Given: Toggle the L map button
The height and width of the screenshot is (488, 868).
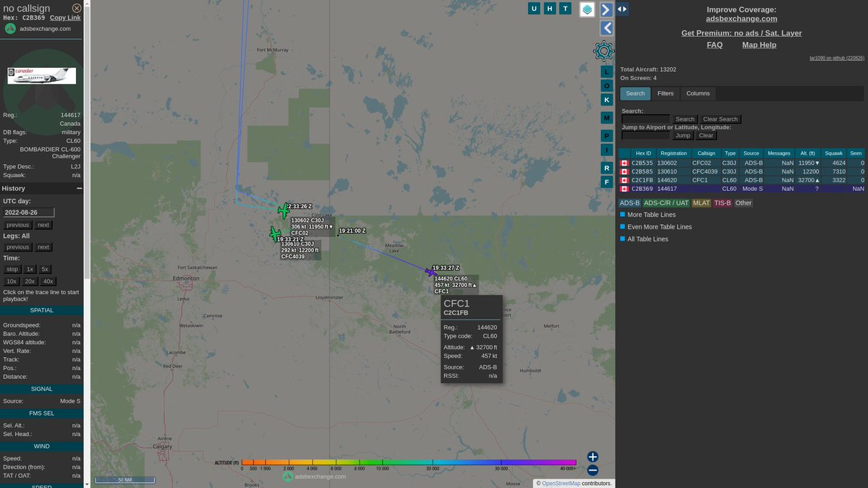Looking at the screenshot, I should [607, 72].
